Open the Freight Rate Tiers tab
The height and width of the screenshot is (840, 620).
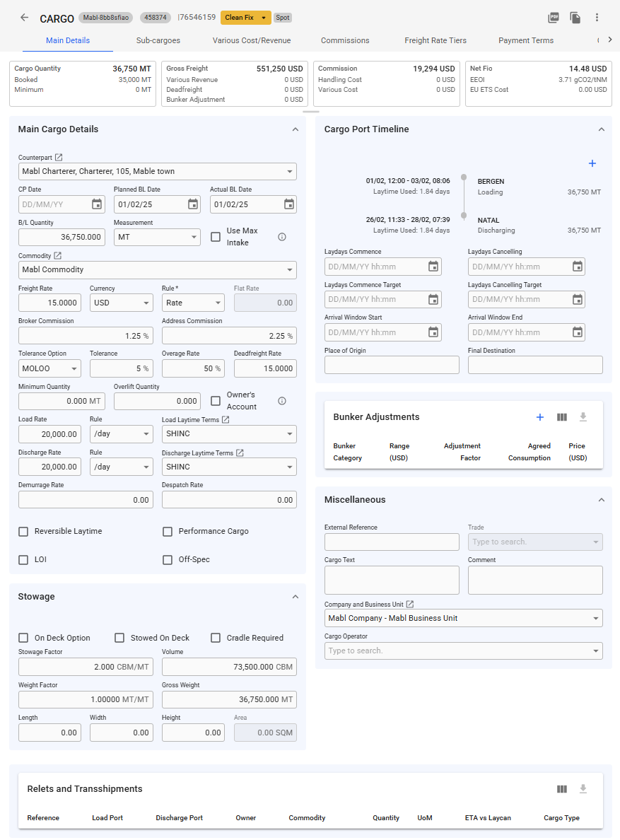[x=435, y=40]
